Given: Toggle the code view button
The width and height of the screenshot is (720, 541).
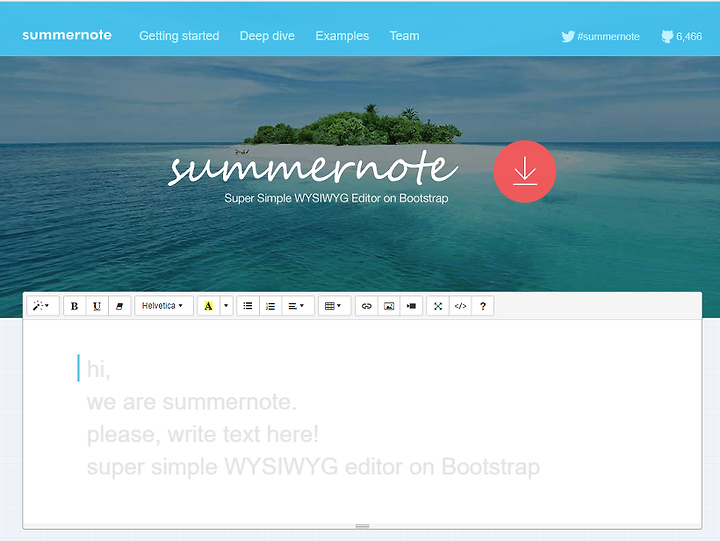Looking at the screenshot, I should click(x=461, y=306).
